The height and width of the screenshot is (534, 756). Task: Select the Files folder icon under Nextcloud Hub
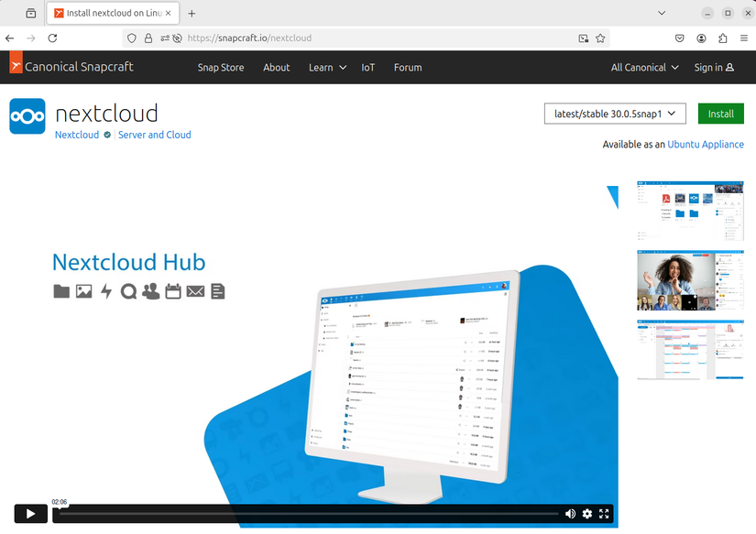(x=60, y=291)
